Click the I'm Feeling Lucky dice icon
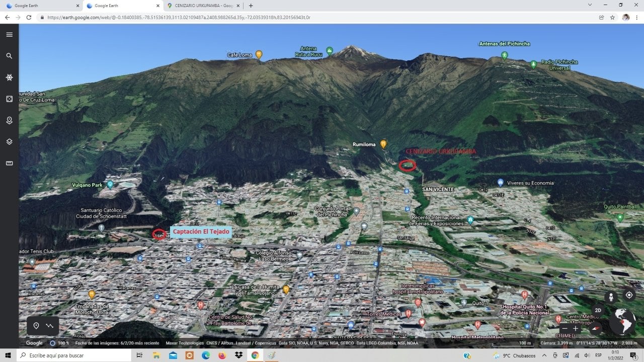The image size is (644, 362). pos(9,99)
